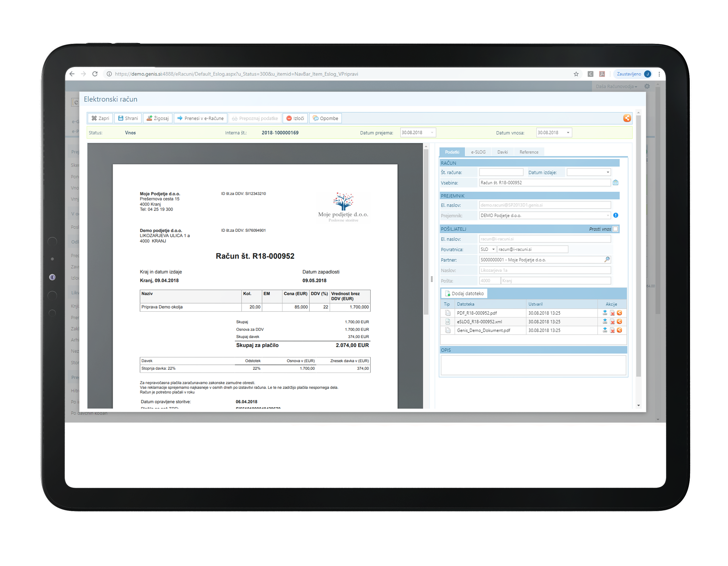
Task: Open the Datum prejema date dropdown
Action: (x=432, y=133)
